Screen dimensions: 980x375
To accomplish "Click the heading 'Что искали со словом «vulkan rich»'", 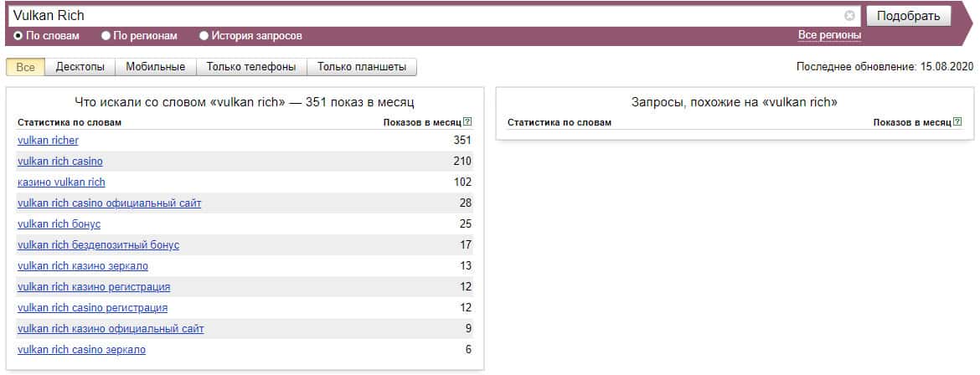I will pos(181,102).
